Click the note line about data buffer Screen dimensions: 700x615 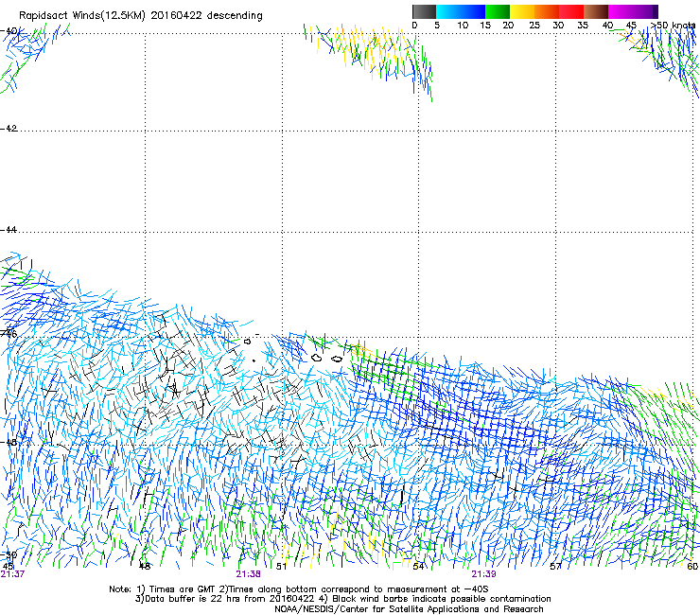(342, 599)
